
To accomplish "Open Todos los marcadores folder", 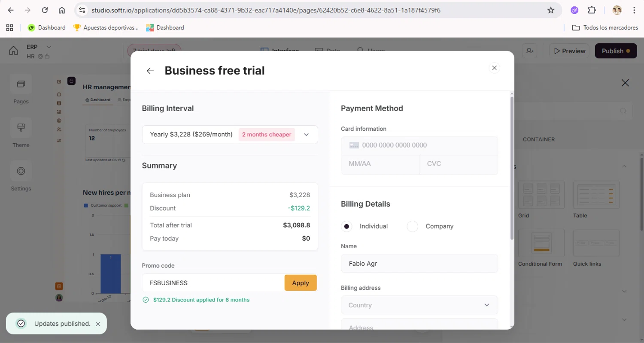I will pyautogui.click(x=605, y=27).
